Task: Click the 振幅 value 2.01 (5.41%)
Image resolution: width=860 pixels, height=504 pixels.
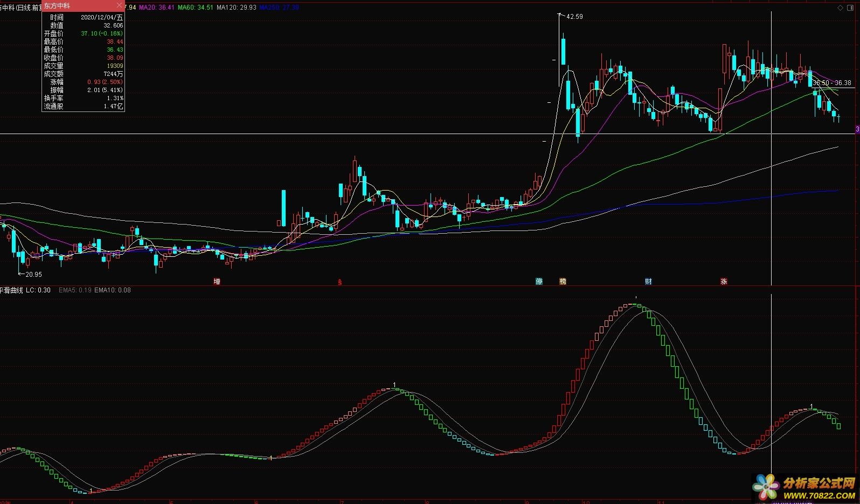Action: (x=105, y=90)
